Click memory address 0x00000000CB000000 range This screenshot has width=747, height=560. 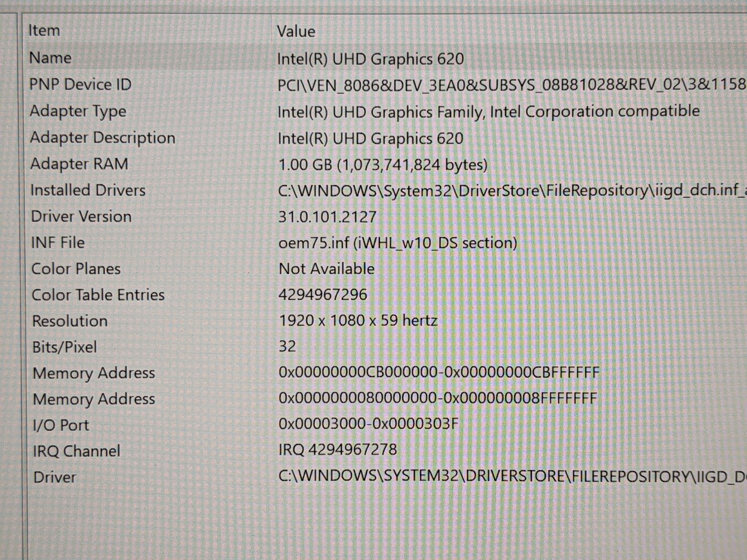coord(439,372)
